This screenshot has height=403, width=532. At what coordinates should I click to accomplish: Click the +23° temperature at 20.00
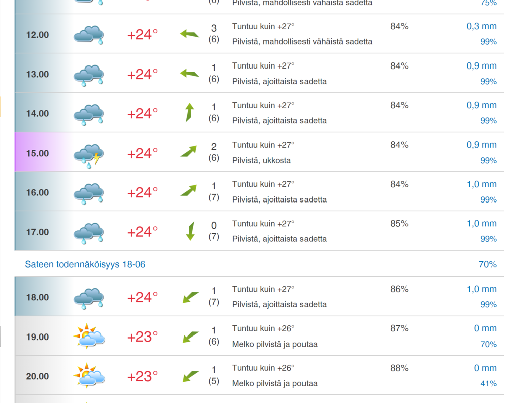tap(142, 376)
